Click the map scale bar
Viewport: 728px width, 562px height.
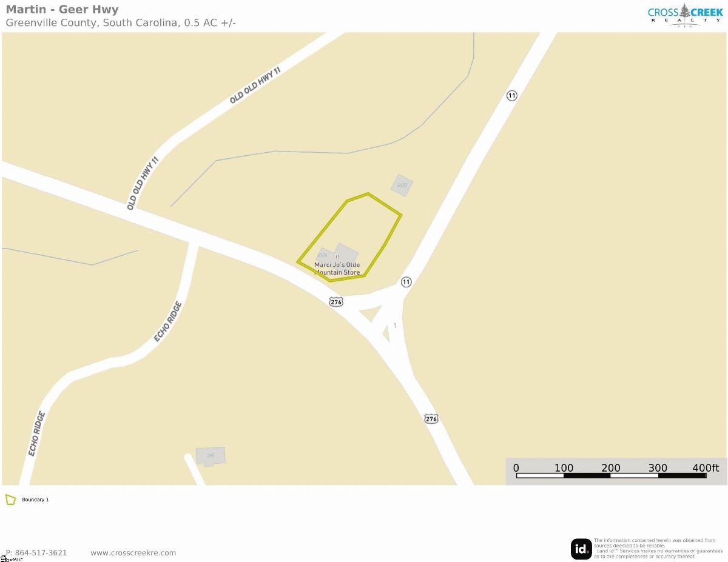[x=611, y=475]
